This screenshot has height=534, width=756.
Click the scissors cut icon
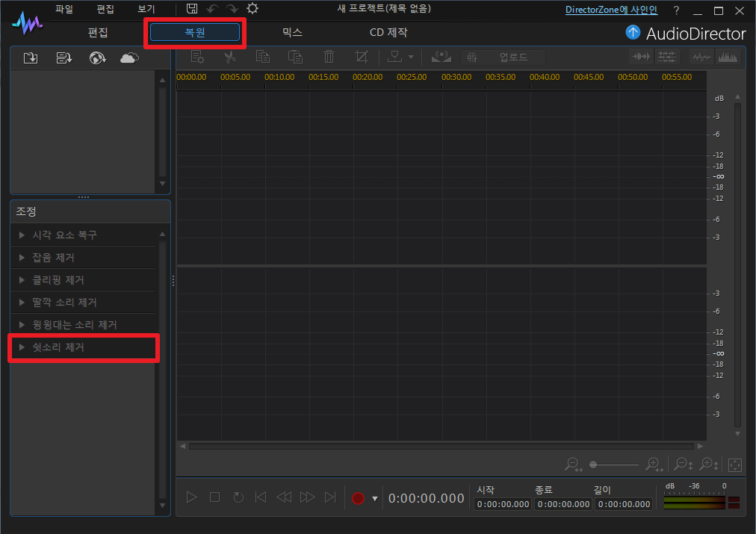(230, 57)
